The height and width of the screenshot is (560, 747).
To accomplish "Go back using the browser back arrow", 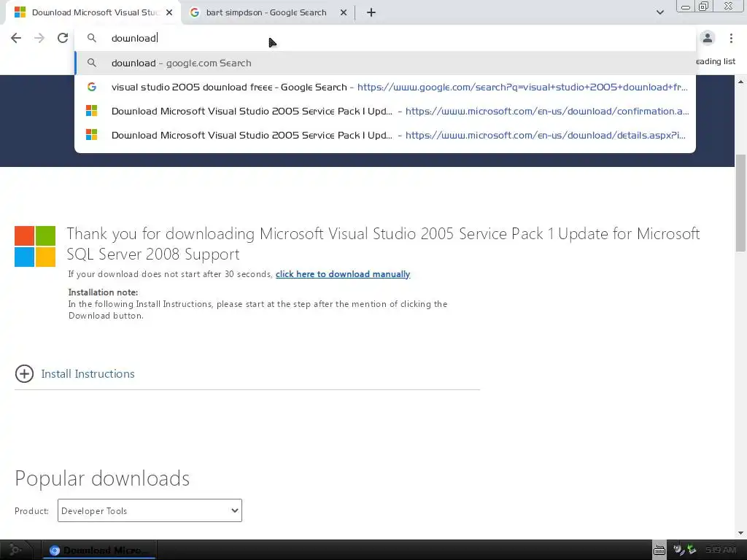I will click(16, 38).
